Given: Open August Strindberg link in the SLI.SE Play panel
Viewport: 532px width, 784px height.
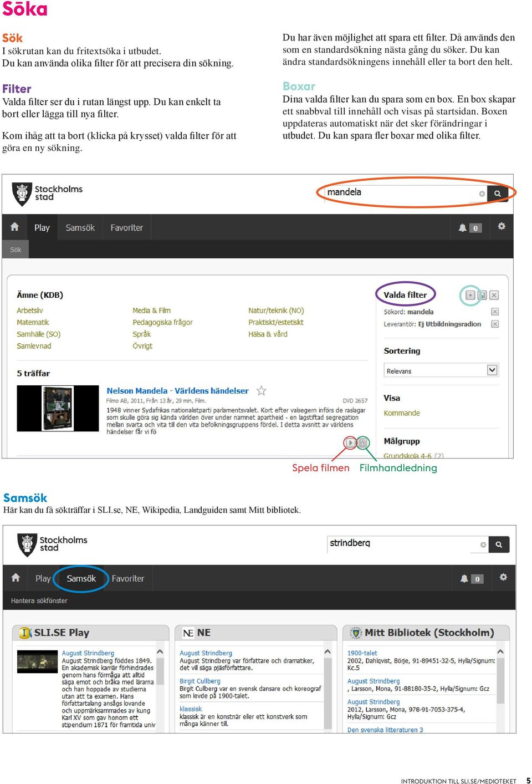Looking at the screenshot, I should (x=88, y=653).
